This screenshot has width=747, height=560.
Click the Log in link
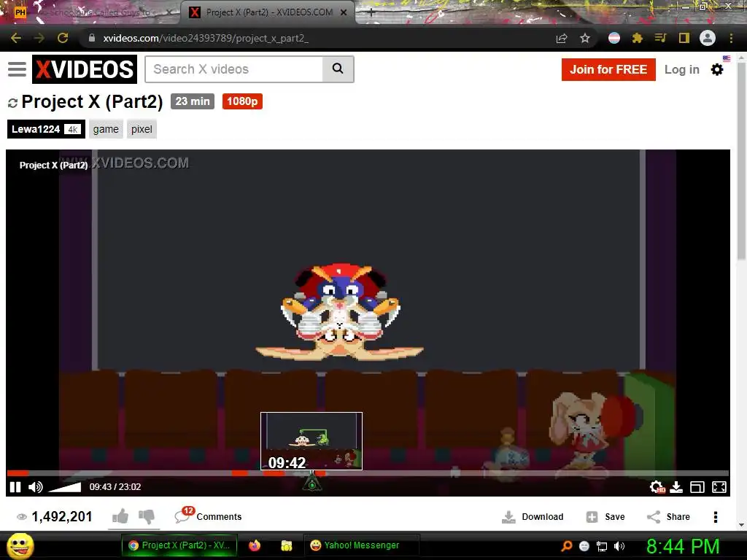(682, 69)
